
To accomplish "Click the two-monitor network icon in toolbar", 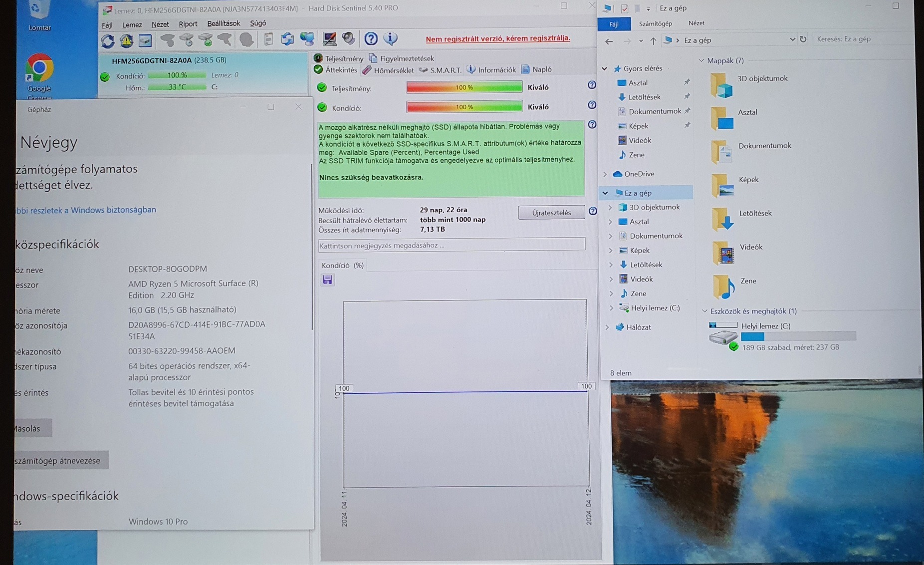I will point(307,39).
